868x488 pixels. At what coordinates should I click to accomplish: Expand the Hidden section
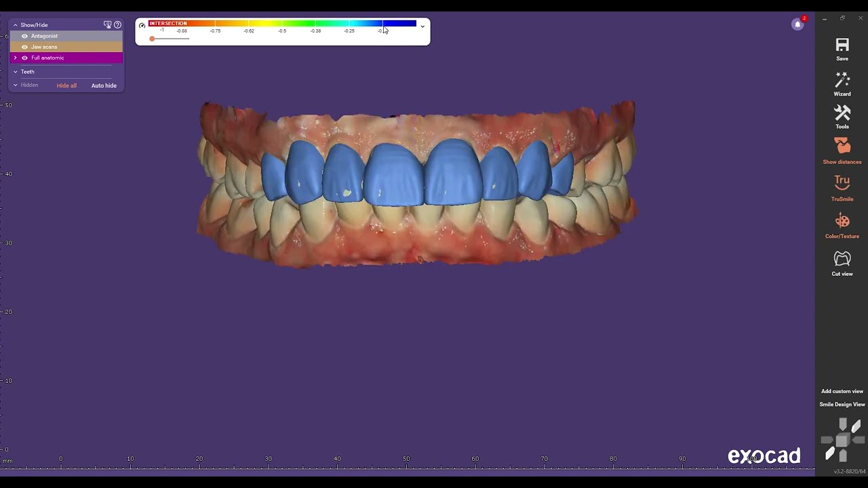(x=16, y=85)
